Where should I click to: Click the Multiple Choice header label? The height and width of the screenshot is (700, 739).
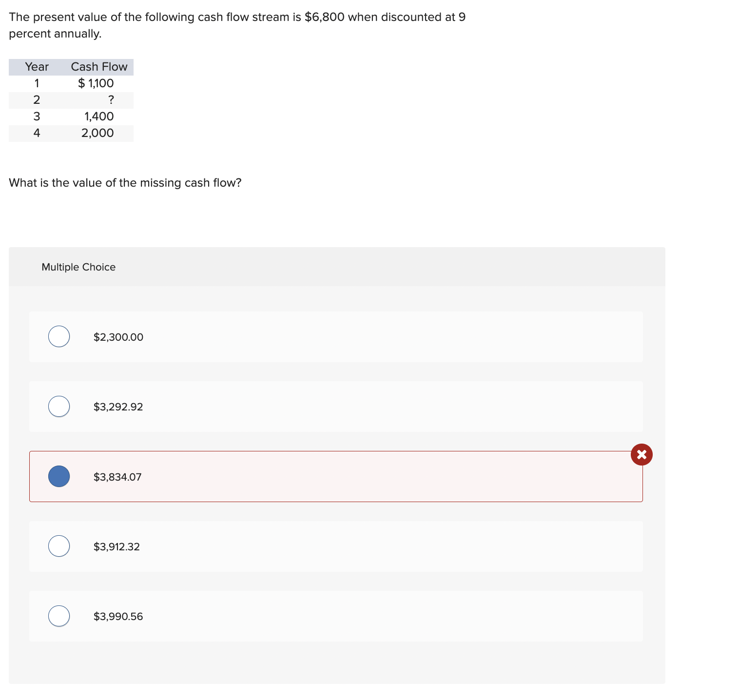point(78,267)
